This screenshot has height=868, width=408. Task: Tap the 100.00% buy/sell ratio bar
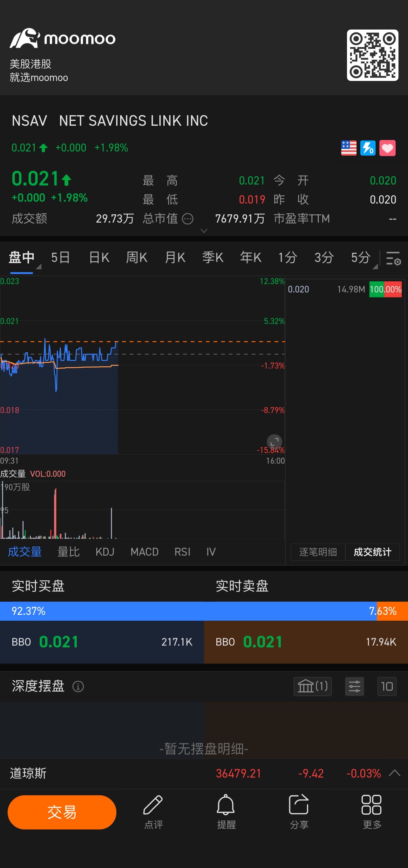coord(385,289)
